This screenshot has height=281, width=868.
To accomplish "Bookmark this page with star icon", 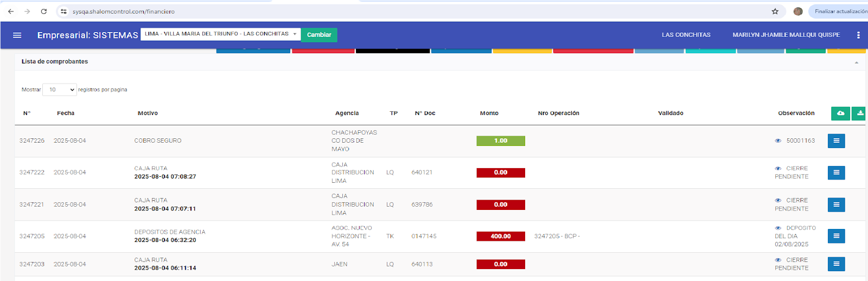I will [775, 11].
